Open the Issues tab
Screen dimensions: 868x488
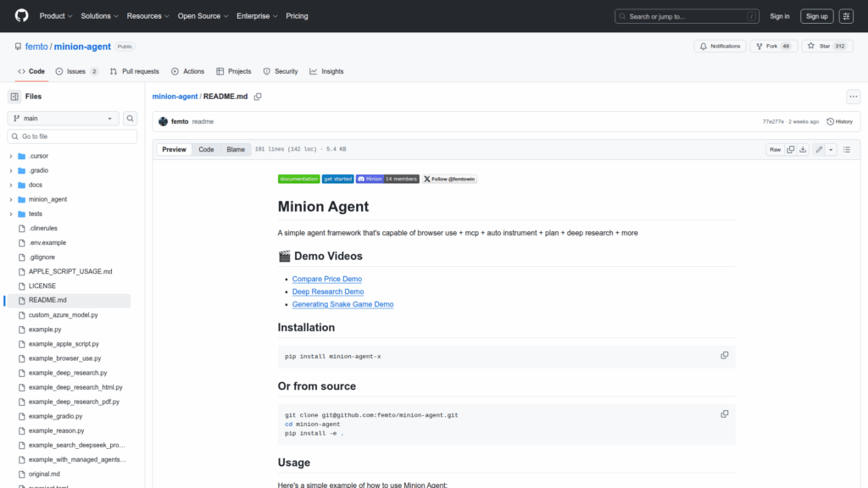[76, 71]
